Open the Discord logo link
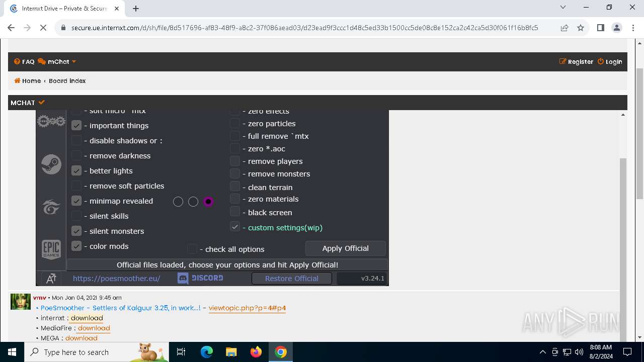Screen dimensions: 644x362 point(200,278)
